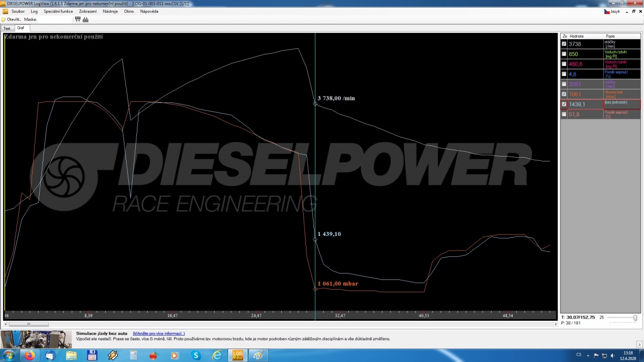Open the Nápověda menu
This screenshot has height=362, width=644.
click(149, 11)
